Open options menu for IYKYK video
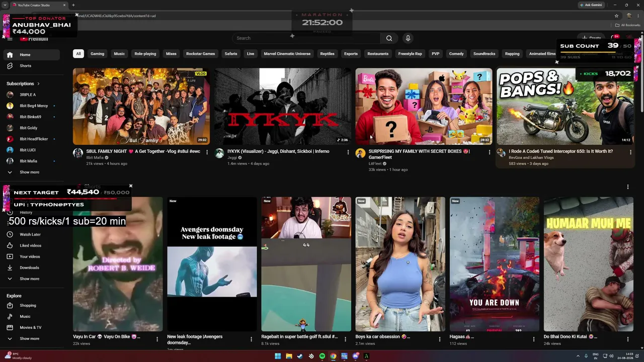This screenshot has height=362, width=644. [348, 152]
